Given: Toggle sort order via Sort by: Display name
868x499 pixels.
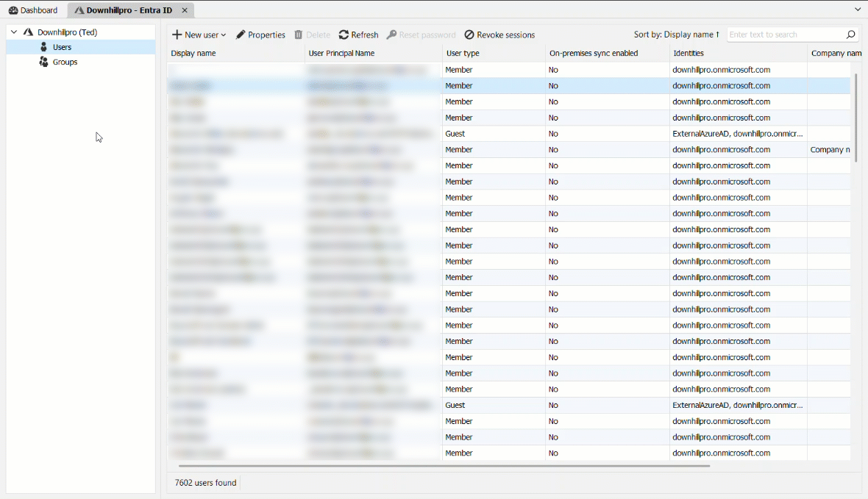Looking at the screenshot, I should pos(677,34).
